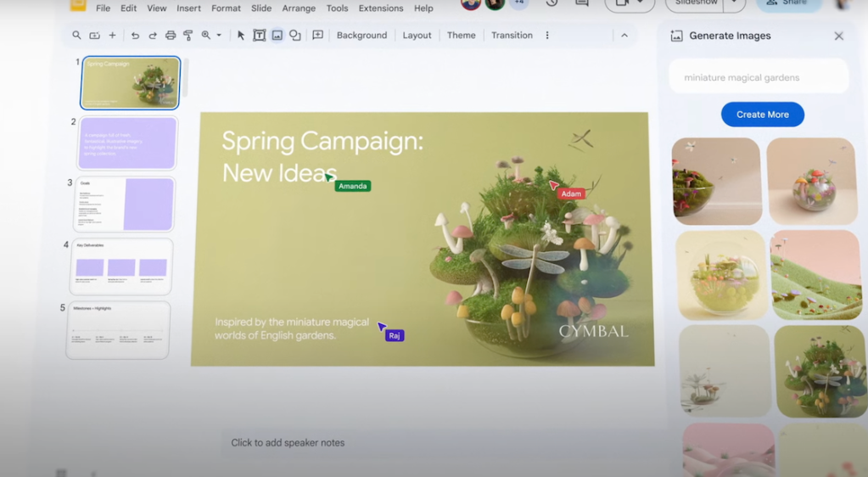
Task: Collapse the toolbar with the chevron
Action: tap(624, 36)
